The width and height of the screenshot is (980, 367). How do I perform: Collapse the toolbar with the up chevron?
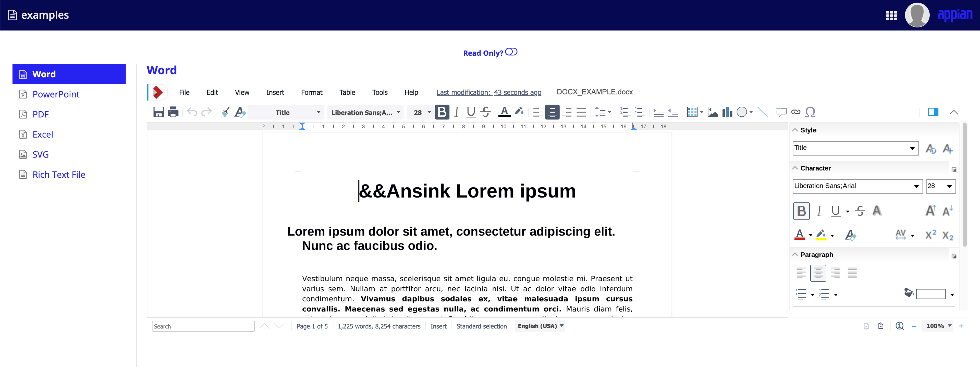point(953,112)
